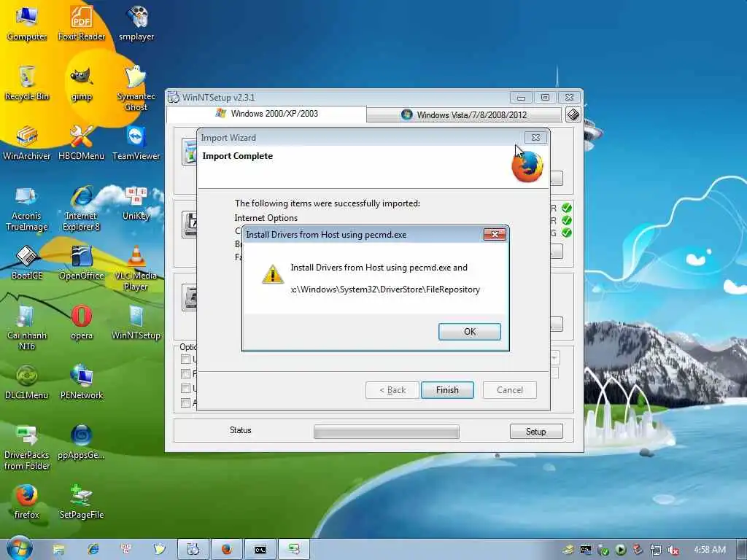Launch DLC1Menu desktop icon
Screen dimensions: 747x560
(x=27, y=382)
